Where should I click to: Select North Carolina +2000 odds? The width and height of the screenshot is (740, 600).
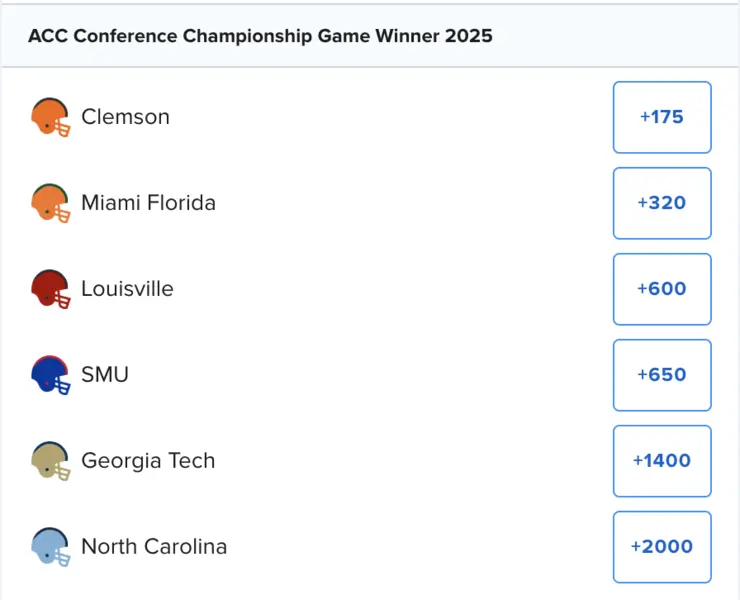point(661,547)
